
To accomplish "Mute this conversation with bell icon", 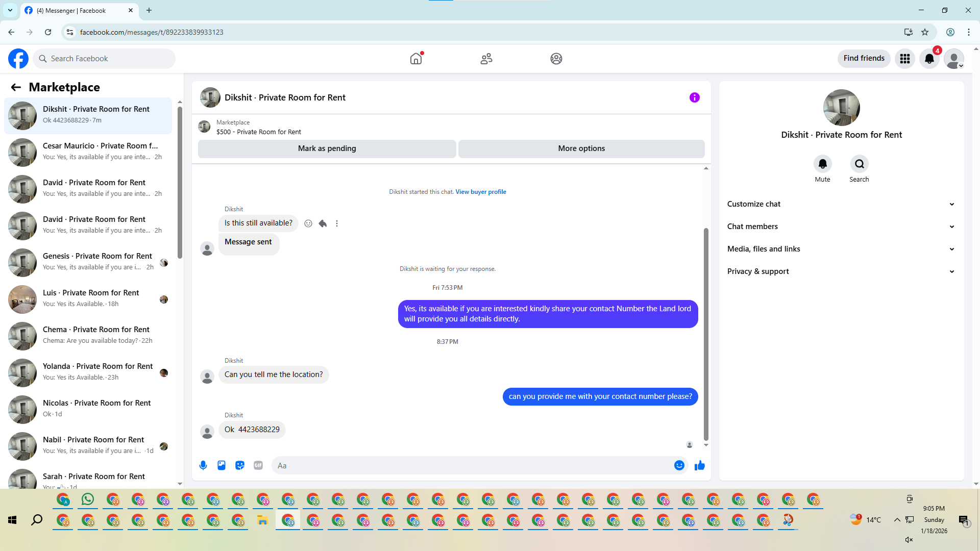I will pyautogui.click(x=822, y=164).
